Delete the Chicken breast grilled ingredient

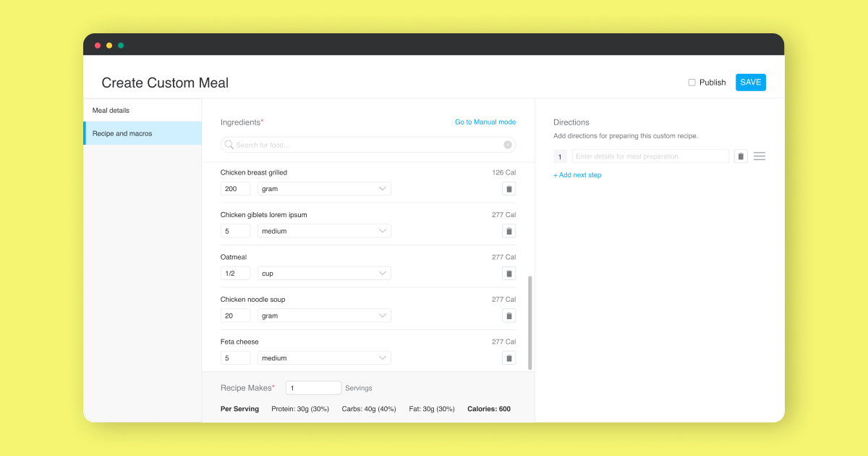[x=509, y=189]
